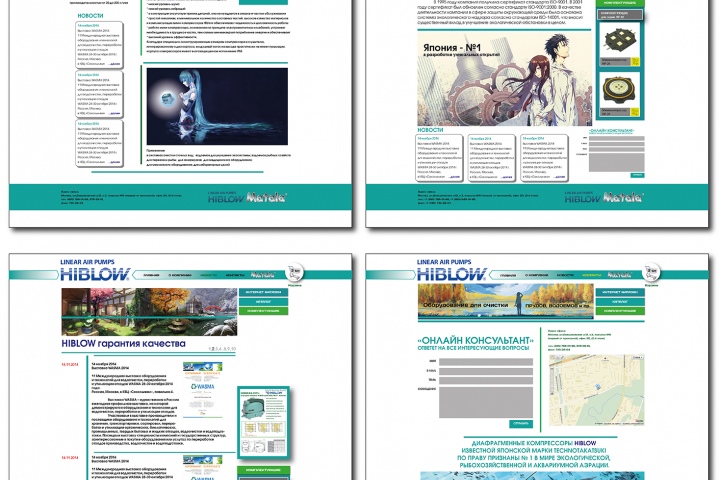Select Контакты in the news page navigation

coord(235,275)
